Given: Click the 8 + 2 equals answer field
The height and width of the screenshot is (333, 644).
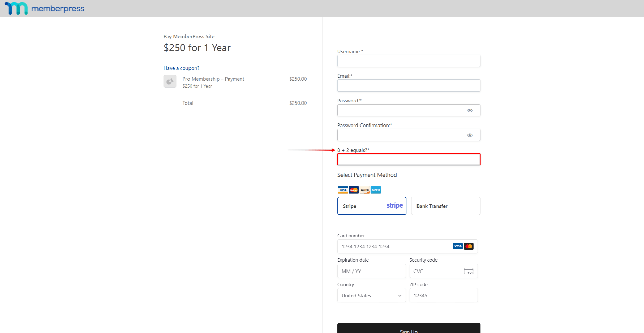Looking at the screenshot, I should click(x=408, y=159).
